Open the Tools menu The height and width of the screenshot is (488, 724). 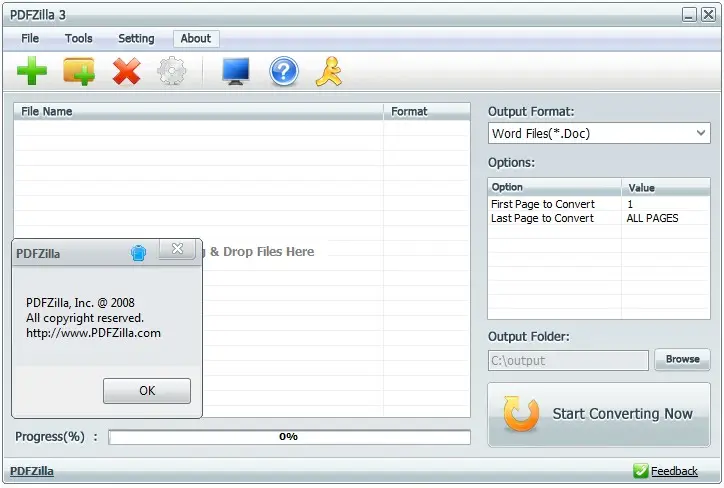coord(78,38)
